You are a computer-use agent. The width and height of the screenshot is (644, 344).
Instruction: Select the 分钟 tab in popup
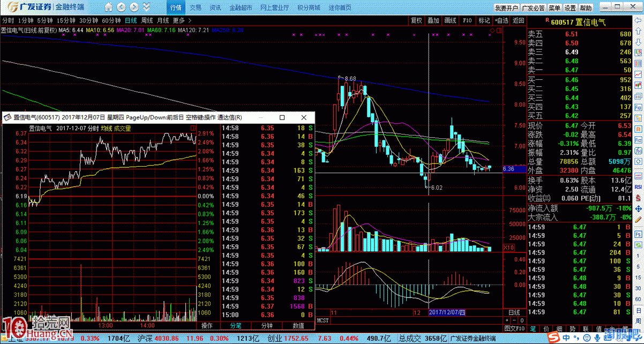(266, 325)
